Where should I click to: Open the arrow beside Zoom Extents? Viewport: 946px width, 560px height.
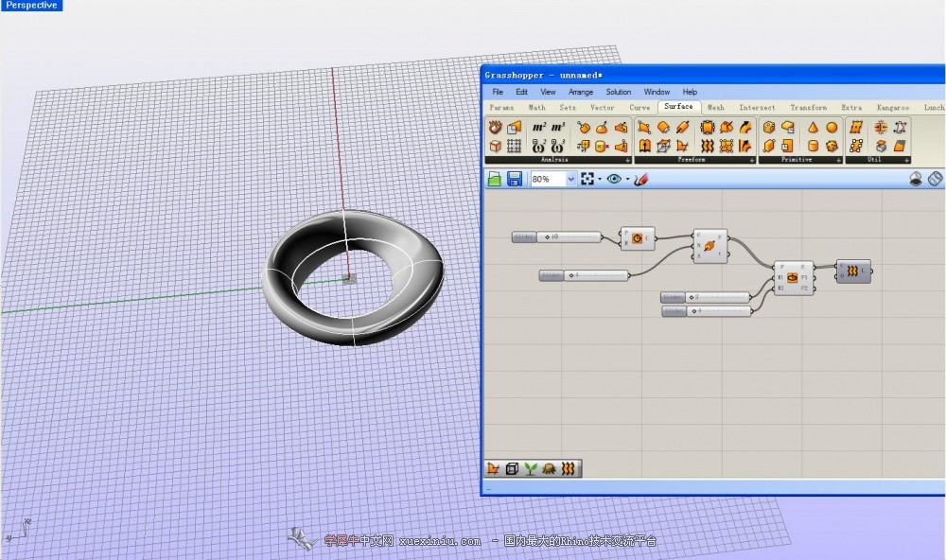pyautogui.click(x=600, y=179)
